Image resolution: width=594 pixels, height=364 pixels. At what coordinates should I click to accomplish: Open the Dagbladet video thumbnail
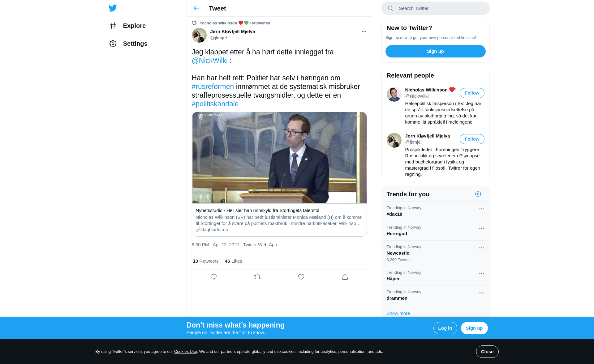point(279,158)
